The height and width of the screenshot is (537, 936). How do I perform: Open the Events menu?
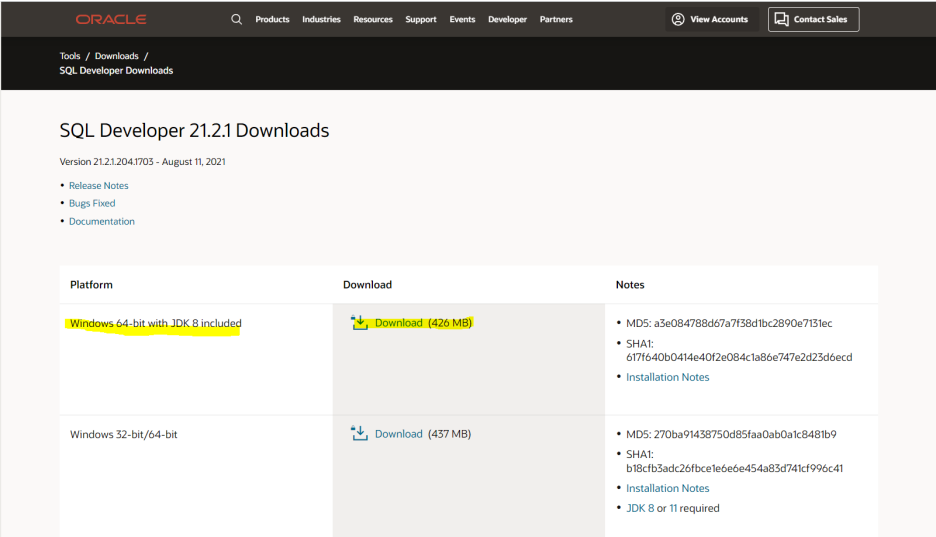tap(463, 19)
